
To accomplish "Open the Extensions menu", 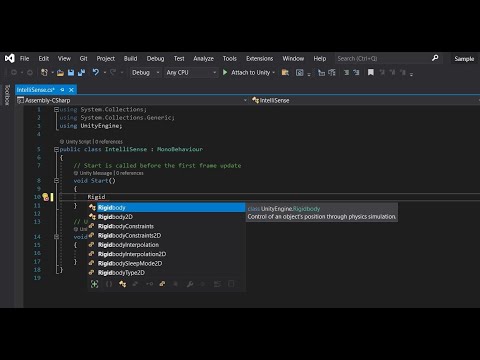I will 260,58.
